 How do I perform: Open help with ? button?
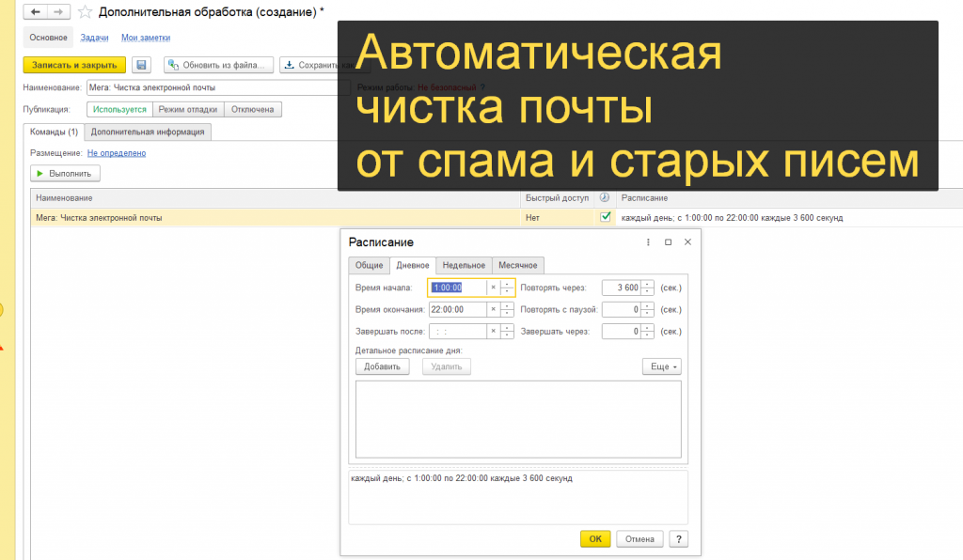point(679,539)
